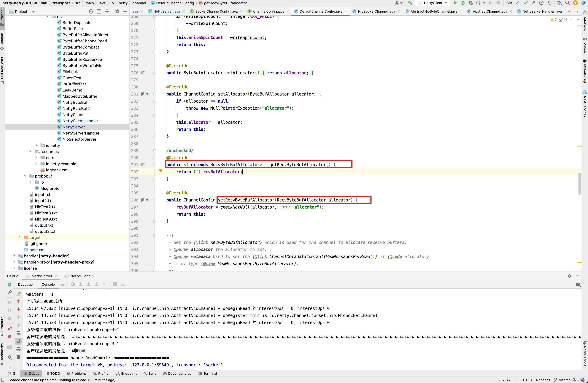
Task: Click the DefaultChannelConfig breadcrumb
Action: [175, 3]
